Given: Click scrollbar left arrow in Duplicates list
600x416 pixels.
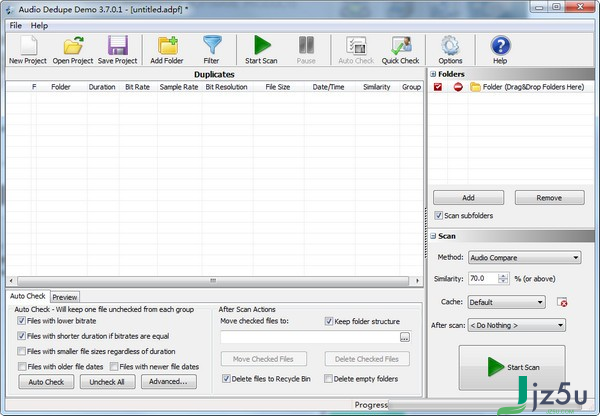Looking at the screenshot, I should point(11,281).
